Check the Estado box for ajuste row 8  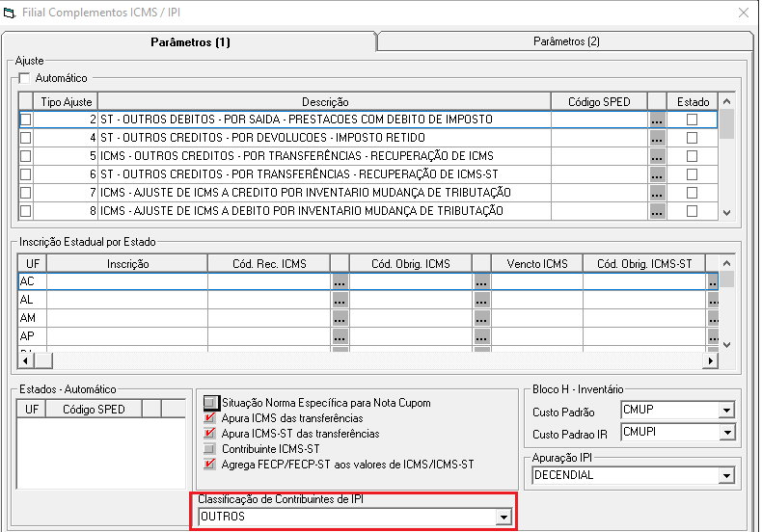[692, 211]
